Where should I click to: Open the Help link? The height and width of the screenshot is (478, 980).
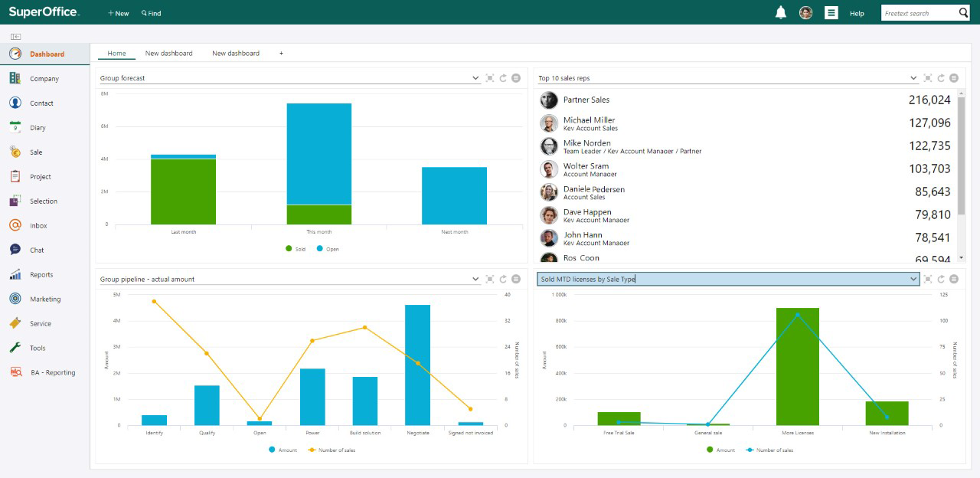857,13
